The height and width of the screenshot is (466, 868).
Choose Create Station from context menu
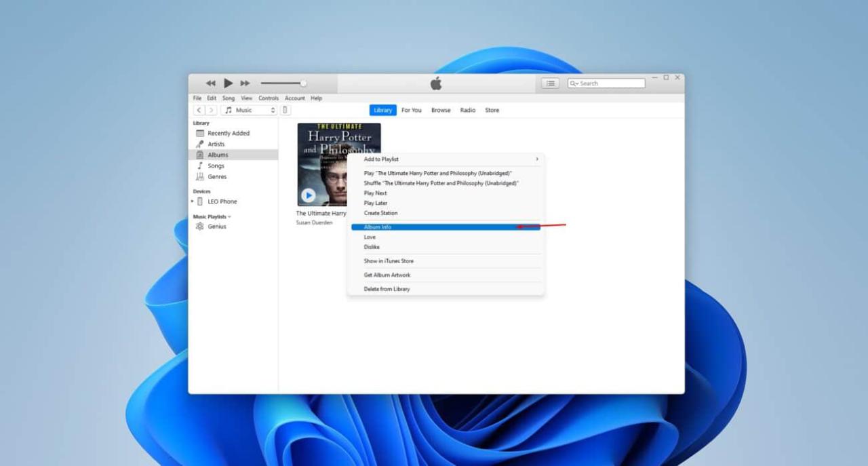446,213
